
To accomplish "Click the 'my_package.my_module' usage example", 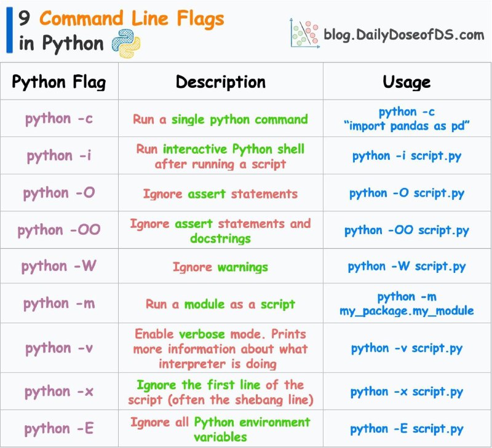I will point(407,304).
